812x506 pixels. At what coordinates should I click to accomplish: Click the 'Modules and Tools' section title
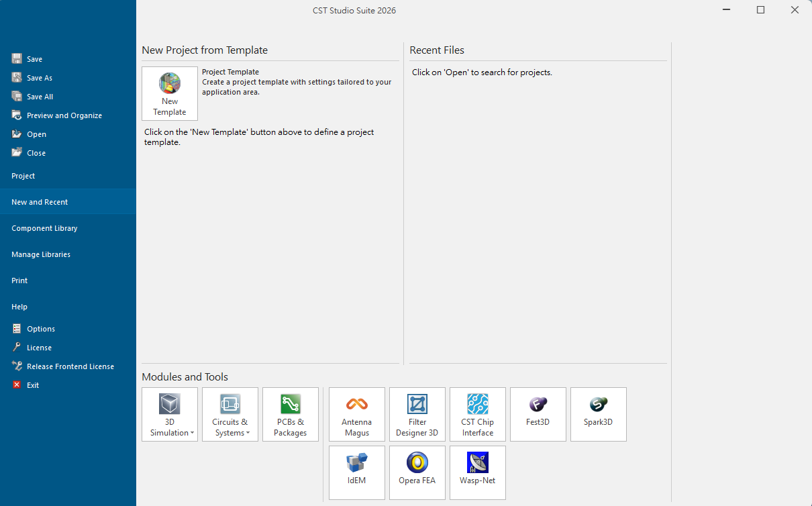pyautogui.click(x=185, y=377)
